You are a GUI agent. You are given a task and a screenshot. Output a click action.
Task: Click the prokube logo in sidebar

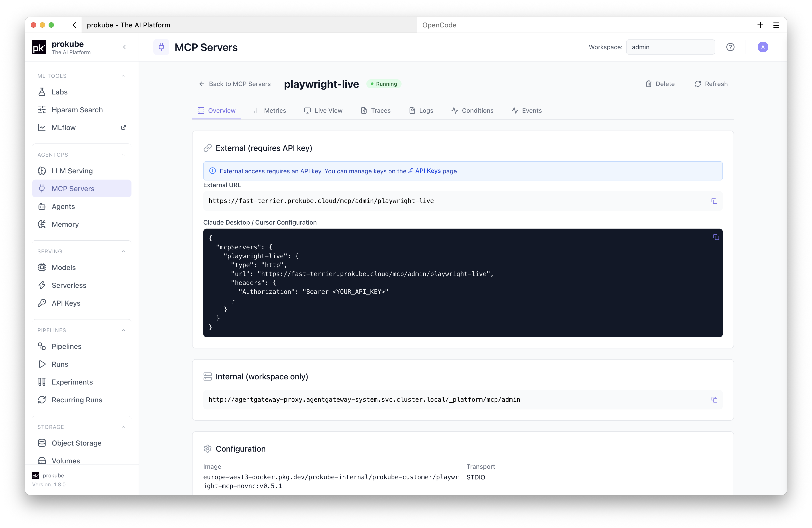39,47
